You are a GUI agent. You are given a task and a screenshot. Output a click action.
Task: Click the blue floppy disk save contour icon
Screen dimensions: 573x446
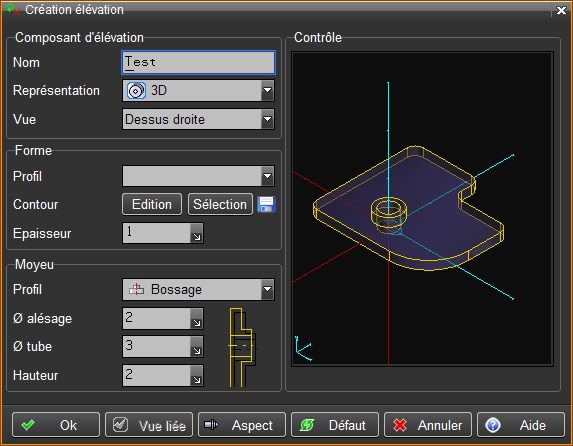(266, 204)
